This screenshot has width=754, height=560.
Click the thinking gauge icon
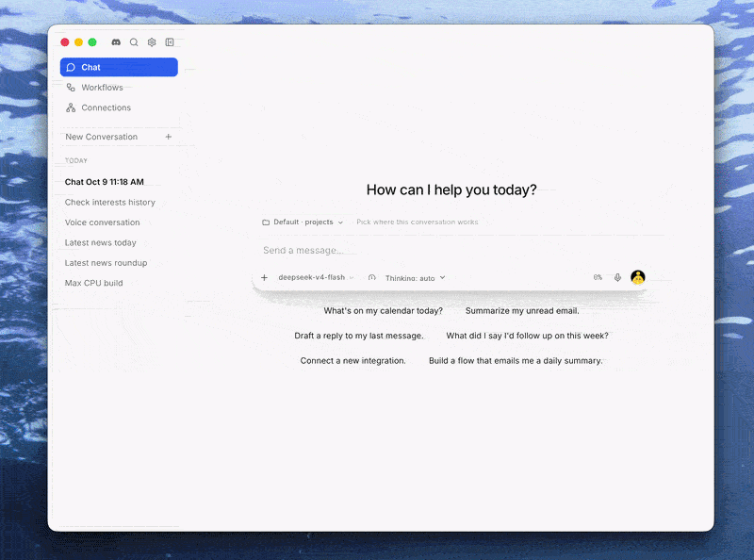point(371,277)
